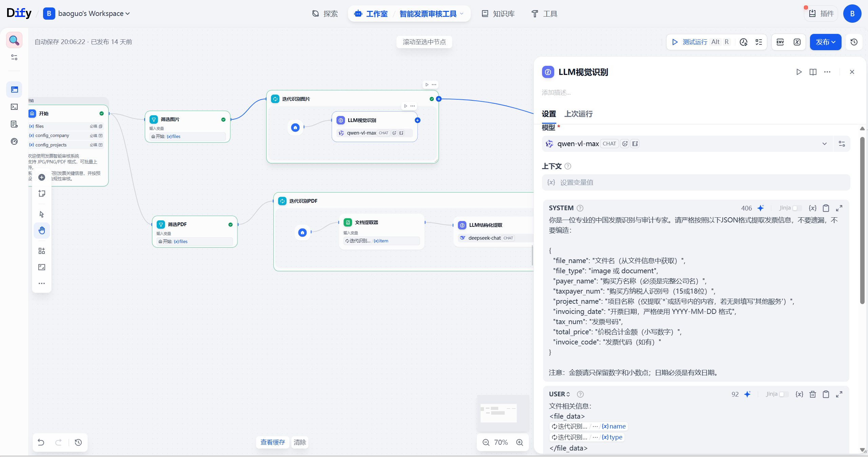Open the 工作室 studio tab

click(x=371, y=14)
